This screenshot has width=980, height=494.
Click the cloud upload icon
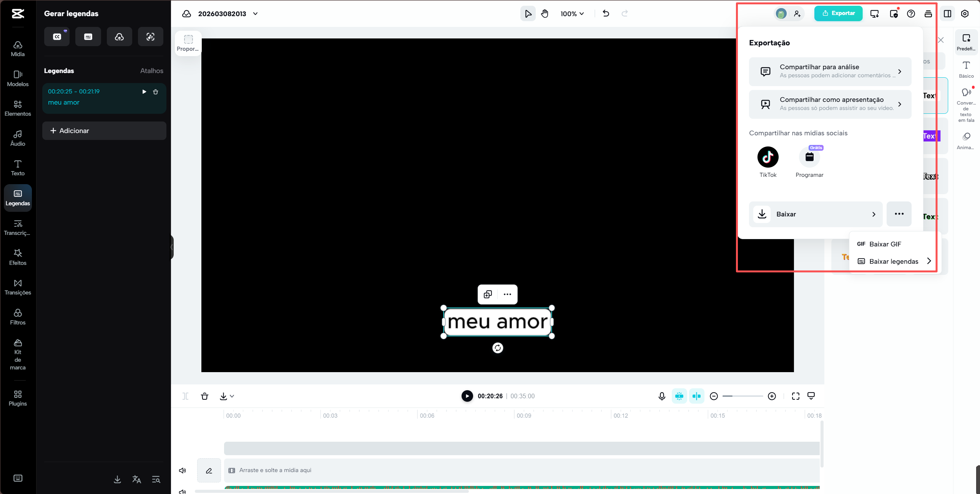point(119,37)
